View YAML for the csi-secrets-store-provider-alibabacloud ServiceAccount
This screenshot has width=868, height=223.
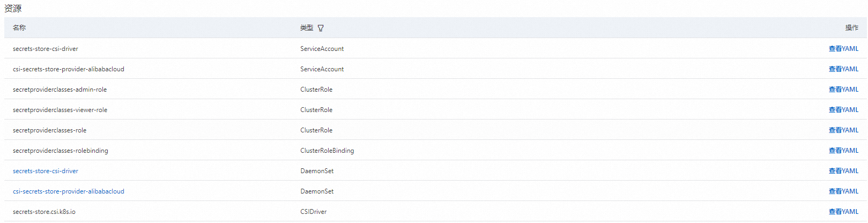click(x=843, y=69)
